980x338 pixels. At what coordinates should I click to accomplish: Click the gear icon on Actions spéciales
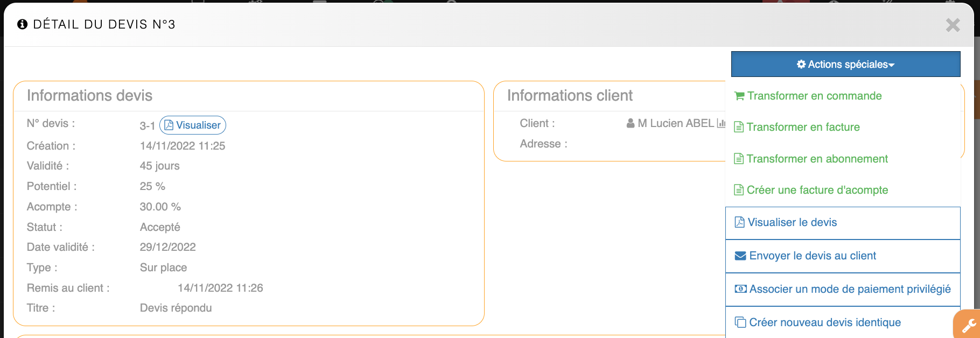click(801, 65)
